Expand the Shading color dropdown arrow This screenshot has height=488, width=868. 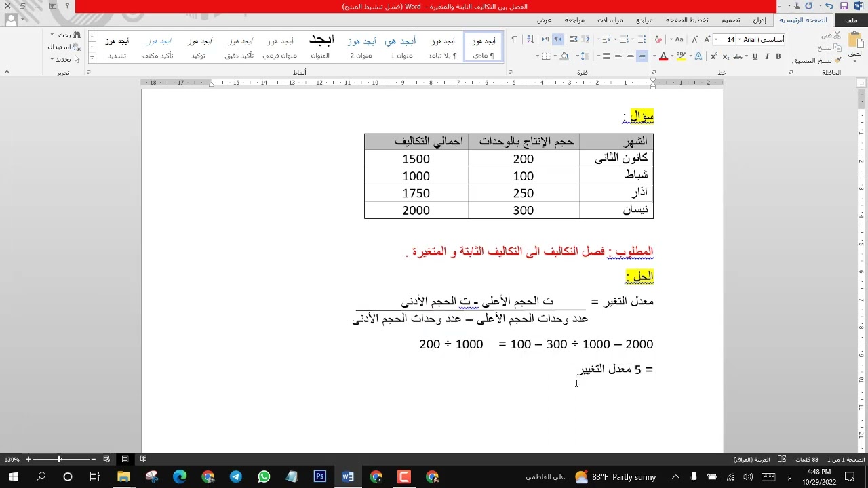[555, 56]
